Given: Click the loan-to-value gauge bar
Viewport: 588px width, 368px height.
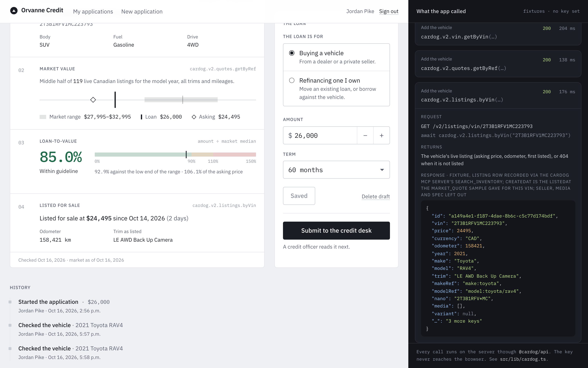Looking at the screenshot, I should 175,155.
